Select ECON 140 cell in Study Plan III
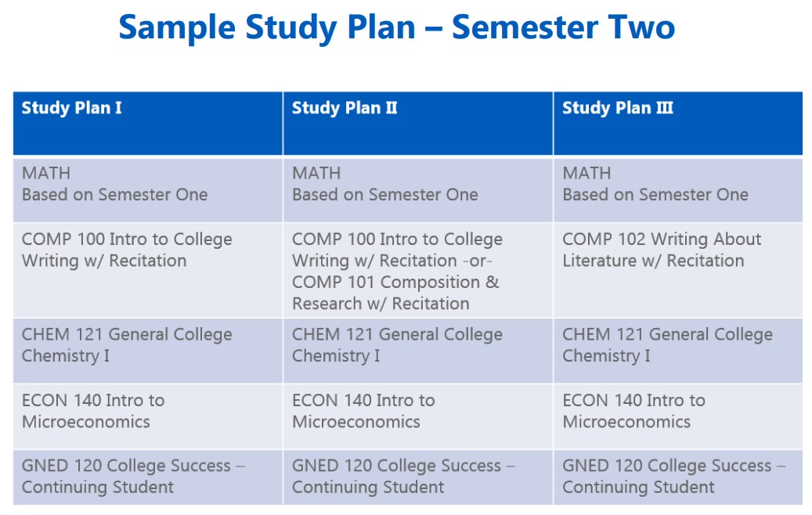This screenshot has width=812, height=515. (x=633, y=411)
